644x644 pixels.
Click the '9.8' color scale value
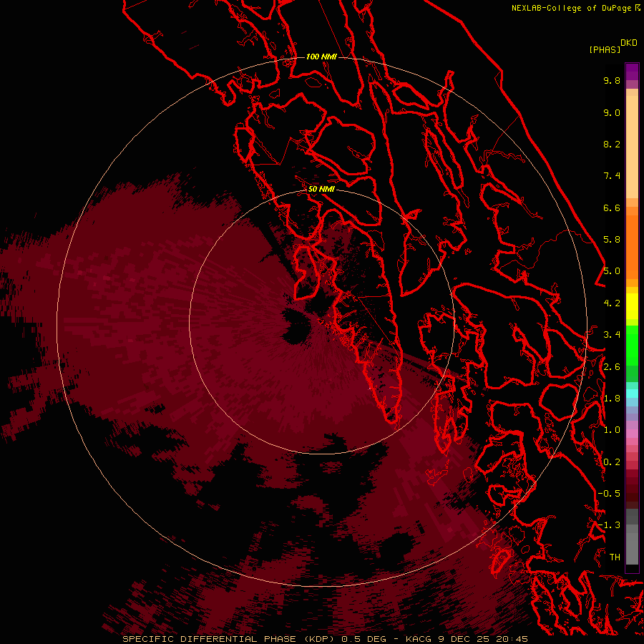coord(612,80)
